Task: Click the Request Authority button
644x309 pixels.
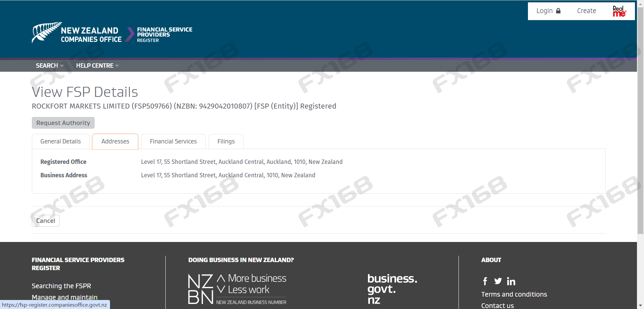Action: click(x=63, y=123)
